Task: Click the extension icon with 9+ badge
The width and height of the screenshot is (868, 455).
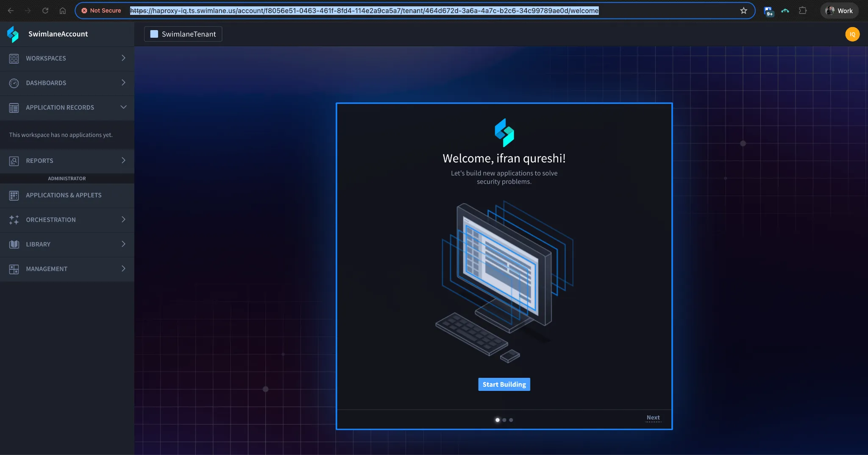Action: (x=768, y=11)
